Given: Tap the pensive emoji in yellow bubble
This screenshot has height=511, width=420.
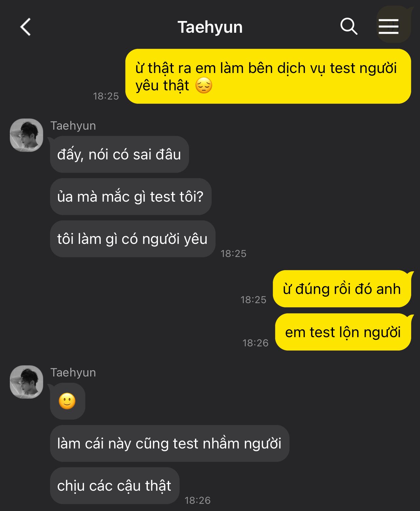Looking at the screenshot, I should click(x=204, y=85).
